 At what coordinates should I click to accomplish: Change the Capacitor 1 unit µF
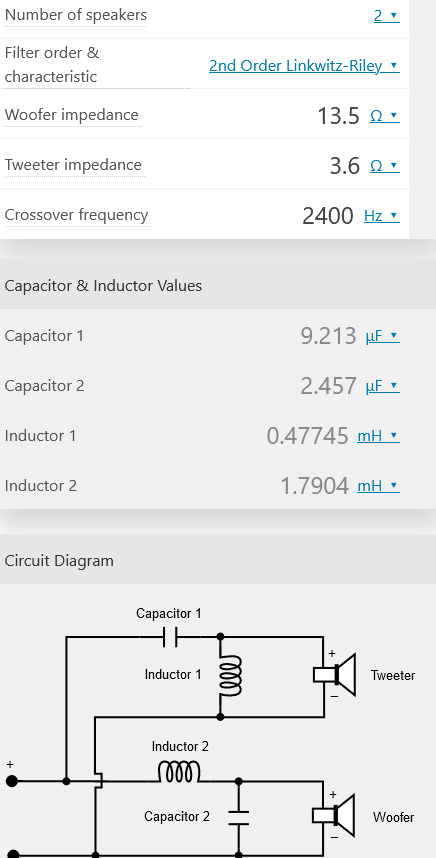click(382, 336)
